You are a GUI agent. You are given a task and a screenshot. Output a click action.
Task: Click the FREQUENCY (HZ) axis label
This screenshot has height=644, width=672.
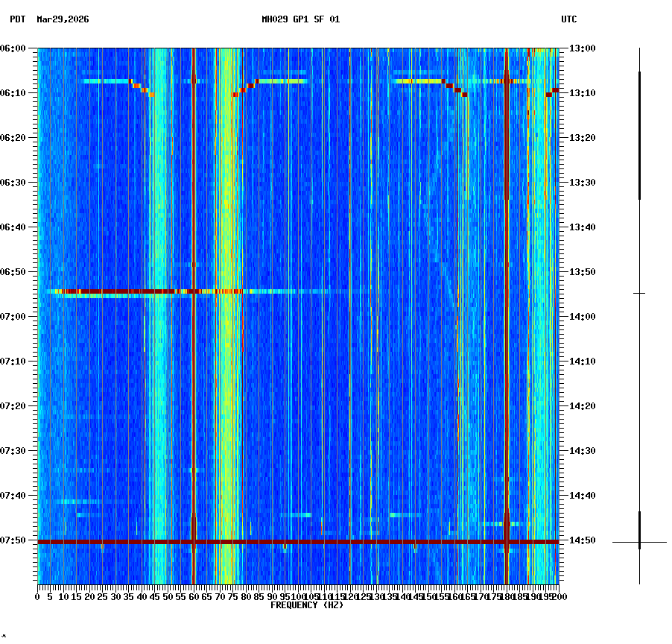coord(307,604)
